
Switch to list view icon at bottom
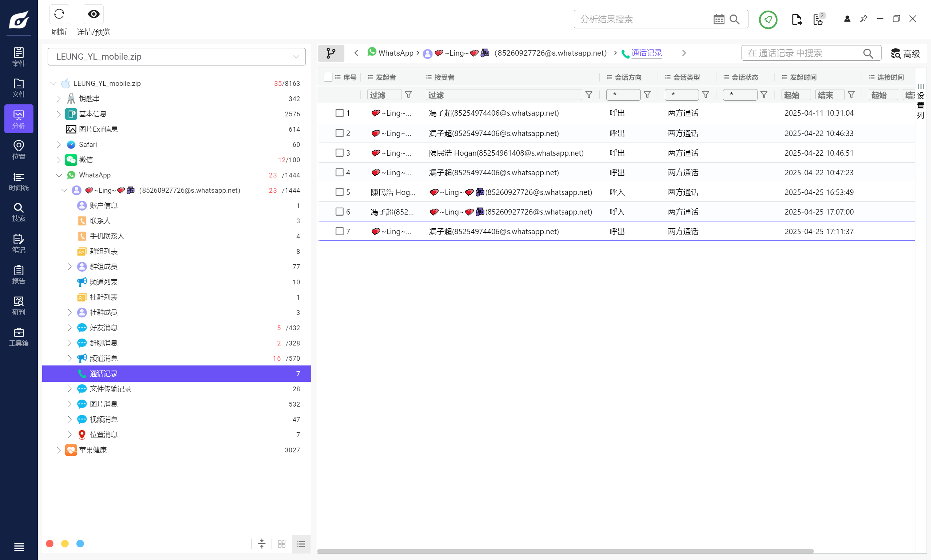click(x=301, y=544)
